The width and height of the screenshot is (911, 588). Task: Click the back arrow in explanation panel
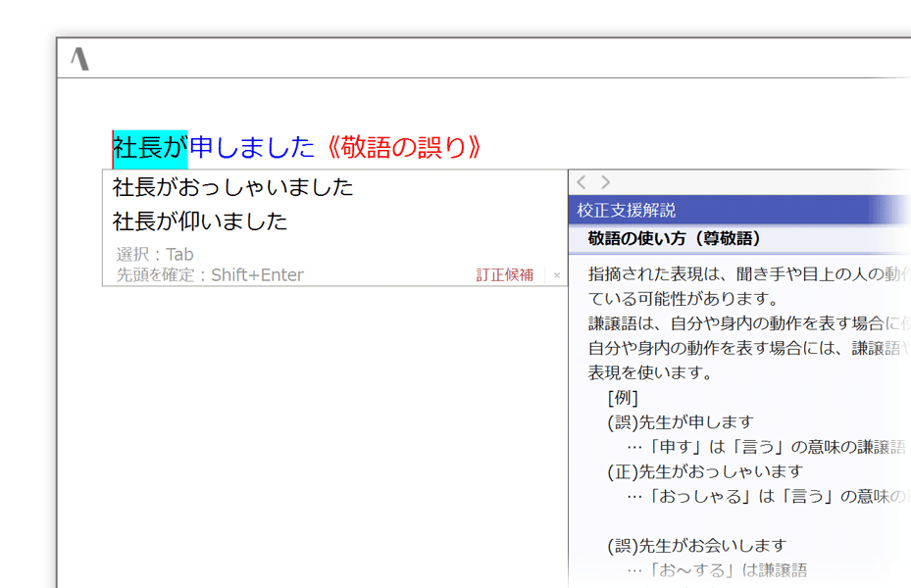click(x=582, y=182)
